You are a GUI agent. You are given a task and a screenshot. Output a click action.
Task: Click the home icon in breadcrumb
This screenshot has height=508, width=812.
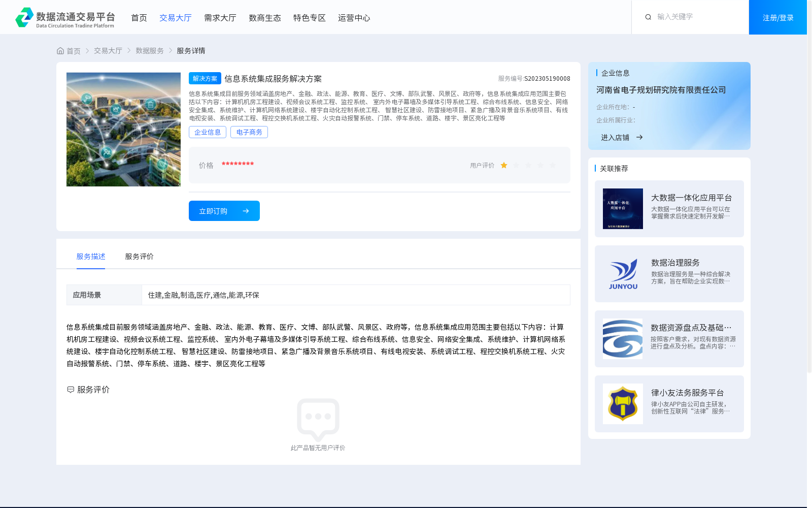click(x=60, y=51)
